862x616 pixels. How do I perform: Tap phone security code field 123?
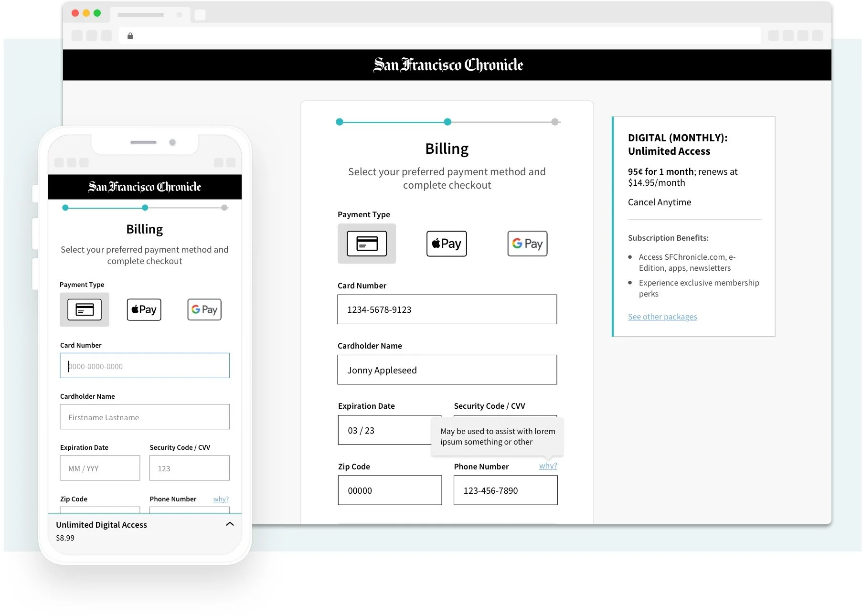[x=190, y=468]
